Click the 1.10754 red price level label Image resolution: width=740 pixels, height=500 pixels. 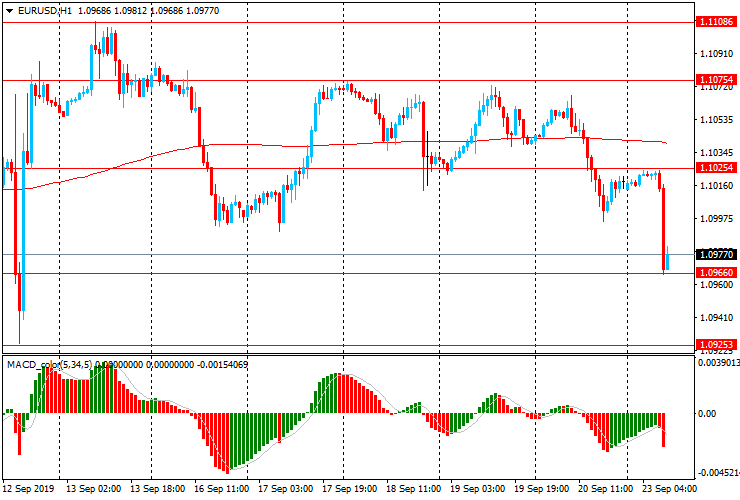(x=716, y=79)
